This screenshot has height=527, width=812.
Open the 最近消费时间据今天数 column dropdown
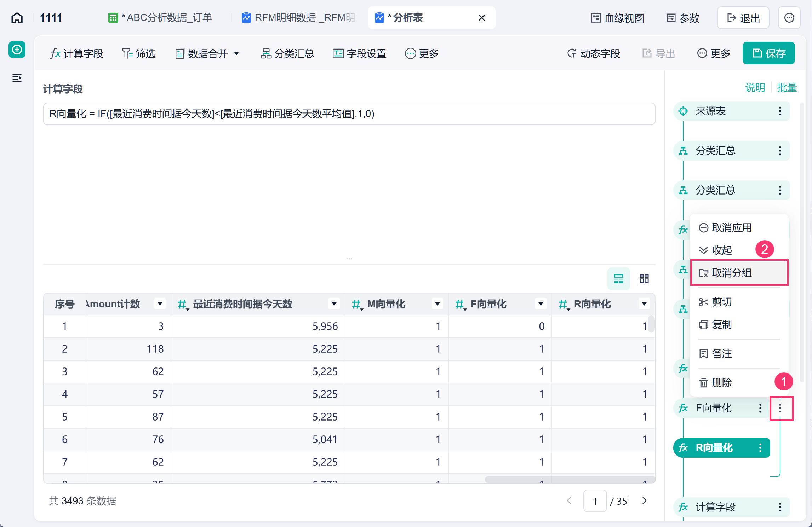coord(334,304)
